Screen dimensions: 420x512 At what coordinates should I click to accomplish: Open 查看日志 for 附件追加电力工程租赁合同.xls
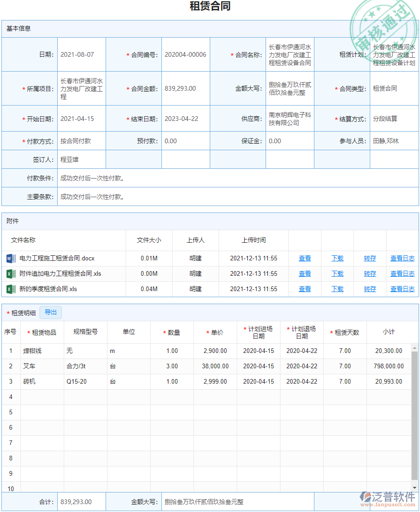(x=402, y=273)
